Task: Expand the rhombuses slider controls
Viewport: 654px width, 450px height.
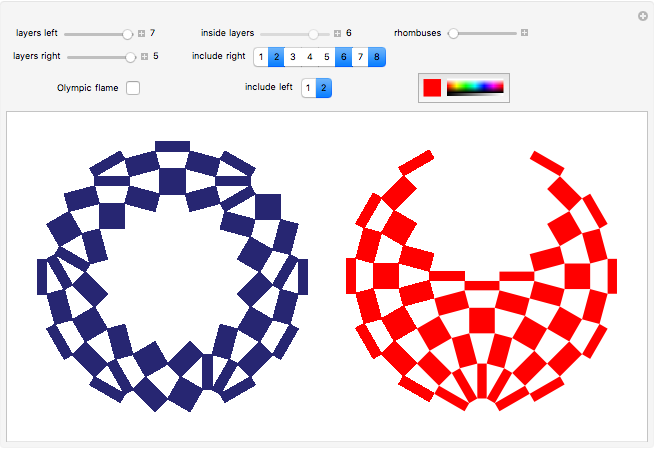Action: point(524,33)
